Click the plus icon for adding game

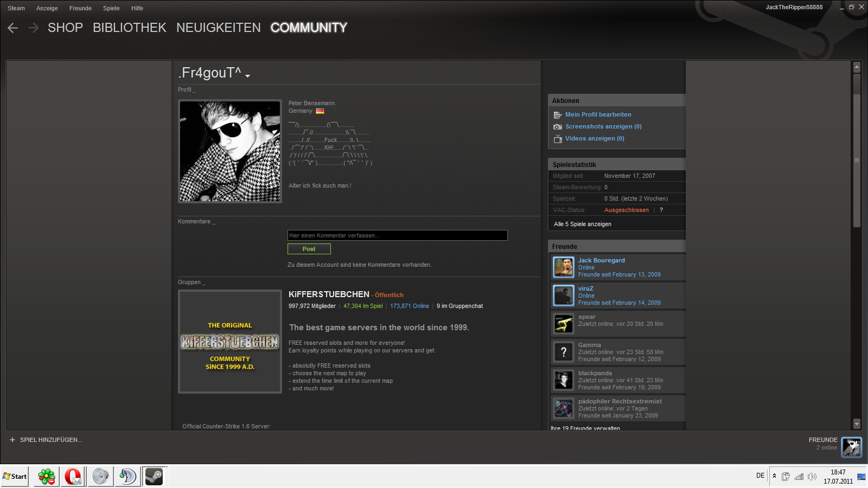[x=12, y=440]
